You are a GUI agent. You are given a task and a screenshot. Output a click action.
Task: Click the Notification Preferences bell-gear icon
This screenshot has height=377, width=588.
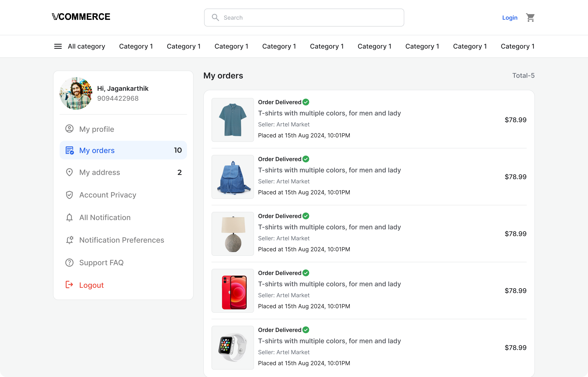69,240
